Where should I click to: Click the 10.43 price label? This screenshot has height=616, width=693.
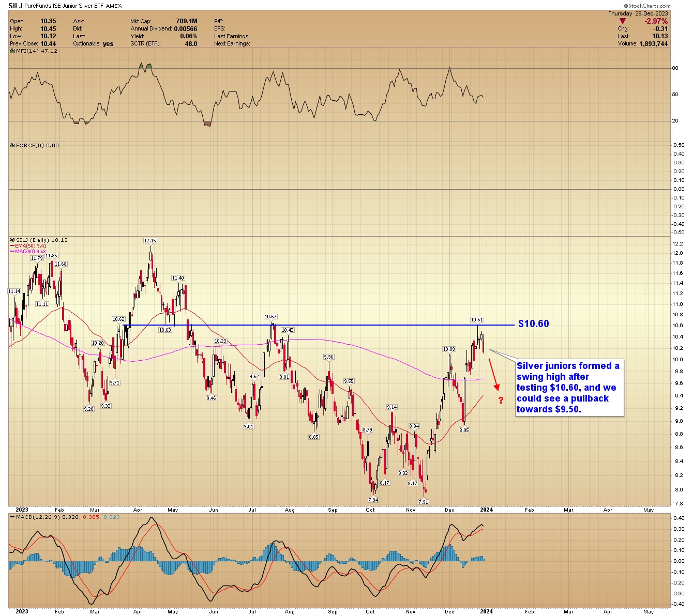tap(288, 330)
